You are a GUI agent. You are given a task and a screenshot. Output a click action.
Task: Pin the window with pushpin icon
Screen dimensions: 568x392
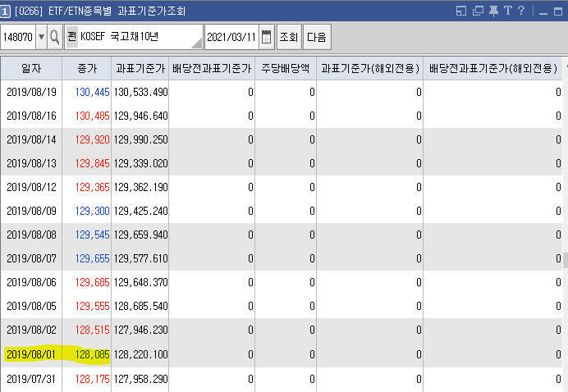pos(493,11)
